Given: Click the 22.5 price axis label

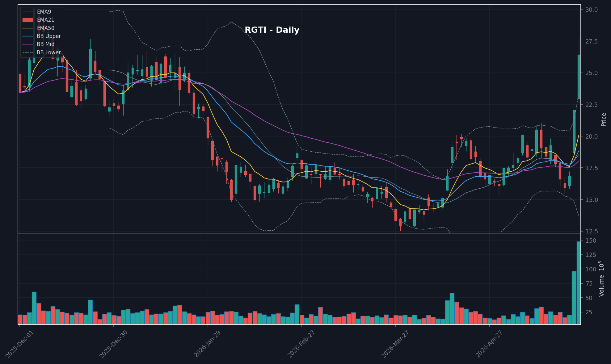Looking at the screenshot, I should pyautogui.click(x=591, y=105).
